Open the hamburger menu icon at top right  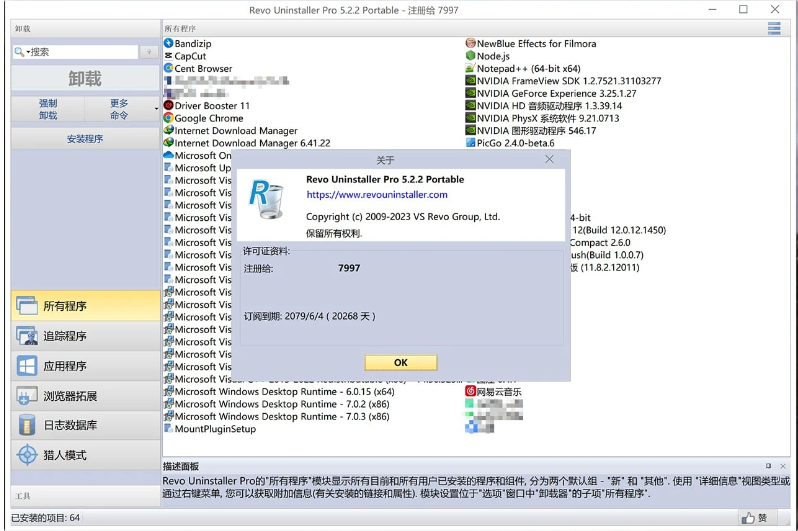point(774,29)
